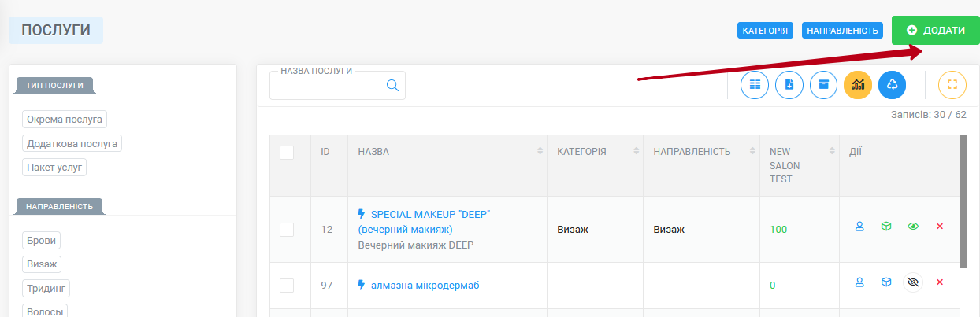
Task: Open алмазна мікродермаб service link
Action: tap(425, 286)
